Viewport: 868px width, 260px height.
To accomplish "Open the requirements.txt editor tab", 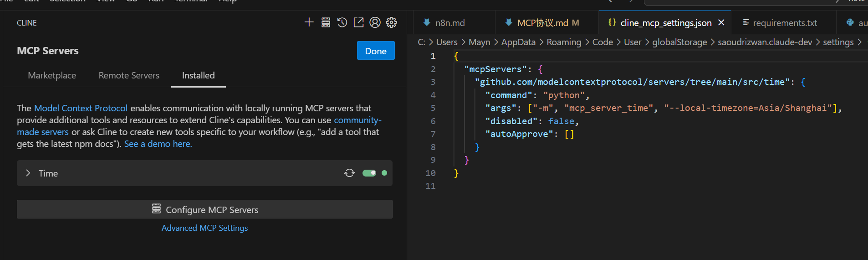I will tap(784, 23).
